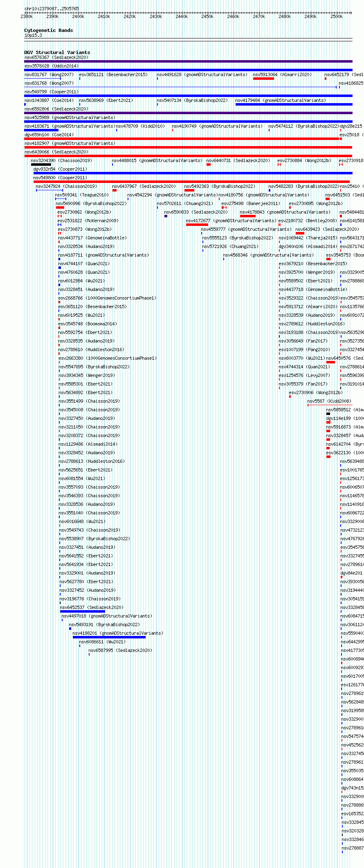Image resolution: width=364 pixels, height=868 pixels.
Task: Select dgv932n54 (Cooper2011) label
Action: click(x=61, y=169)
